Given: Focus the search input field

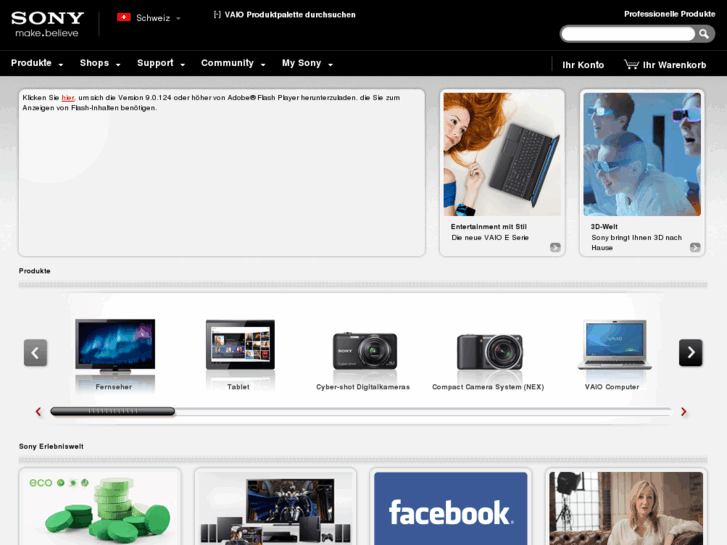Looking at the screenshot, I should click(x=628, y=34).
